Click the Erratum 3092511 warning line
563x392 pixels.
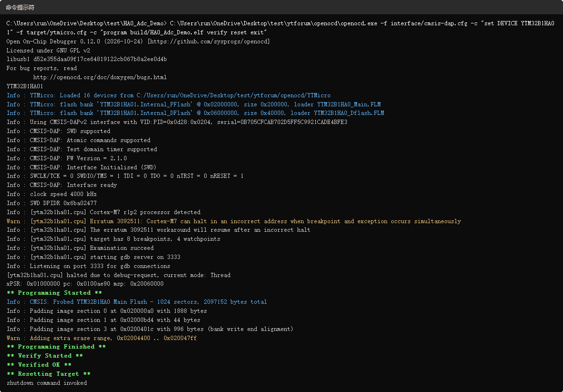234,221
